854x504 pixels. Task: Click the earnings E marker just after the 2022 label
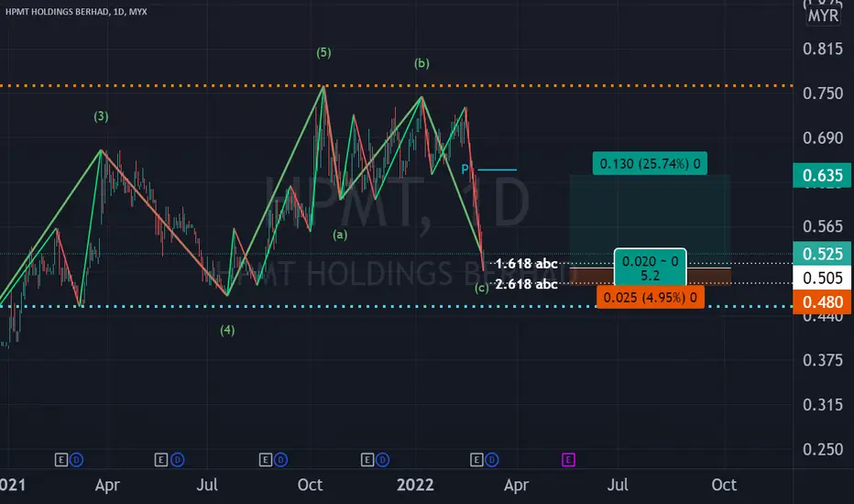point(476,460)
